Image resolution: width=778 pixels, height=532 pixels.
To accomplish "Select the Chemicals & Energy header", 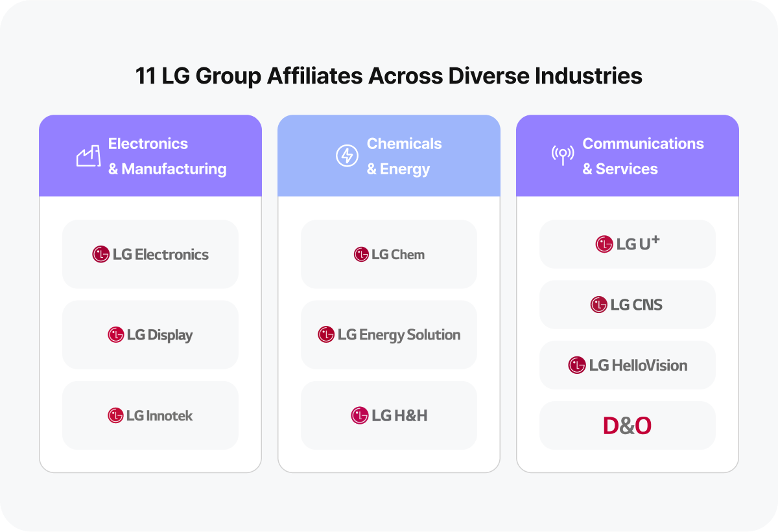I will click(388, 156).
